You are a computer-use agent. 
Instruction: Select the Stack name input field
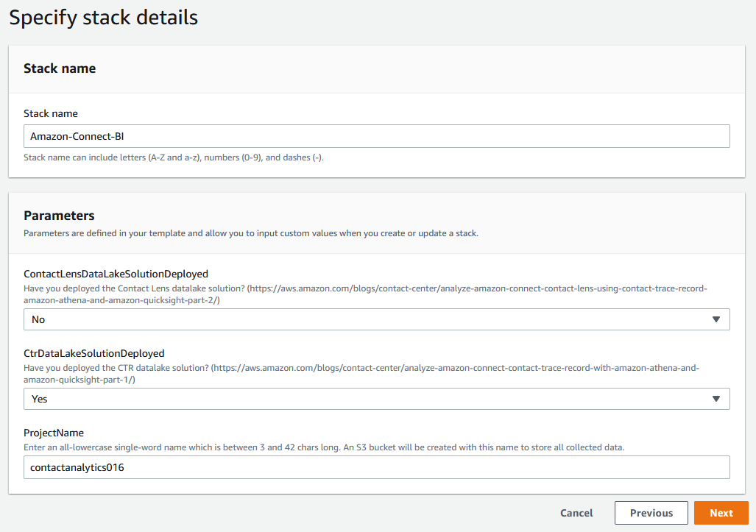(x=377, y=136)
